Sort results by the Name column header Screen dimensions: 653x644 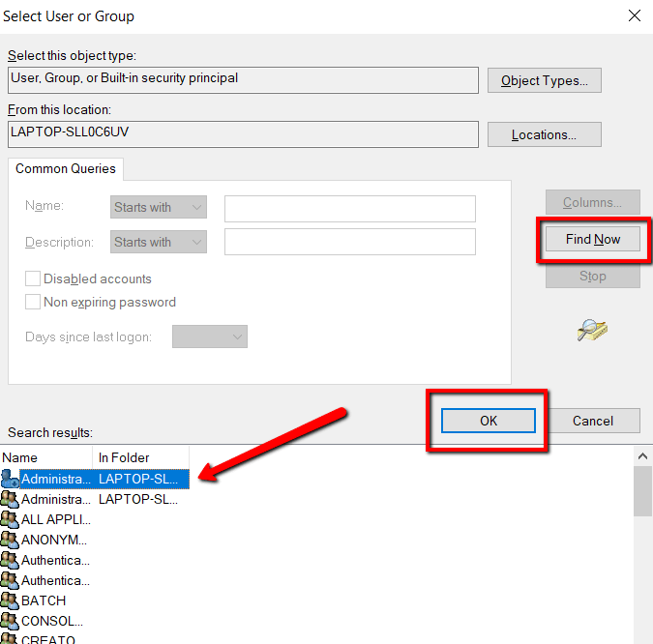tap(46, 457)
